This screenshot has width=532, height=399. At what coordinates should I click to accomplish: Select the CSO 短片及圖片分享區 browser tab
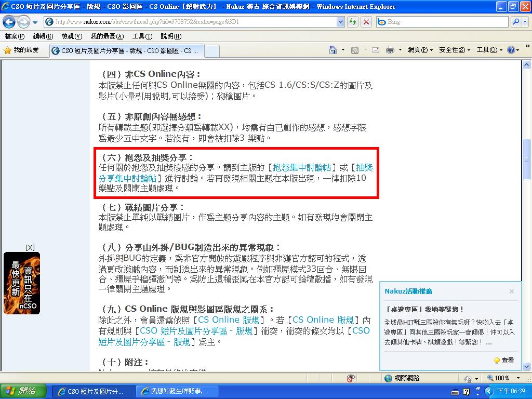pos(126,50)
